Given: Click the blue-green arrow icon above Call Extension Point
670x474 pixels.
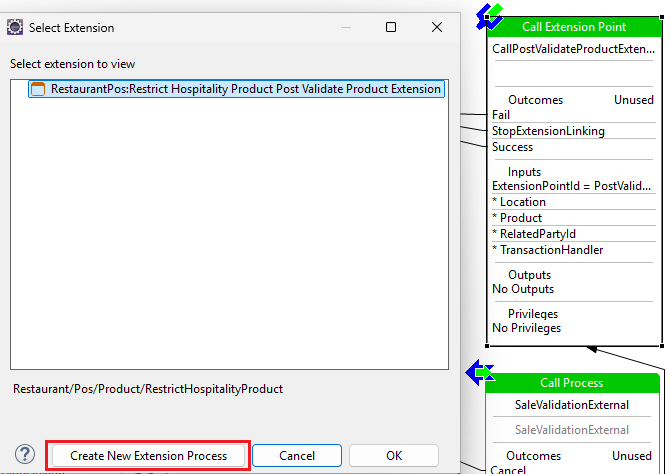Looking at the screenshot, I should [490, 16].
